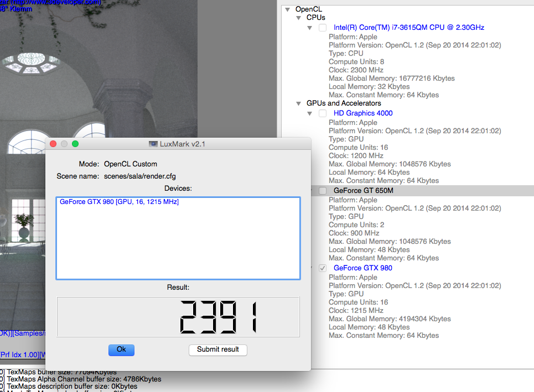
Task: Click 'Local Memory: 32 Kbytes' text
Action: pos(369,87)
